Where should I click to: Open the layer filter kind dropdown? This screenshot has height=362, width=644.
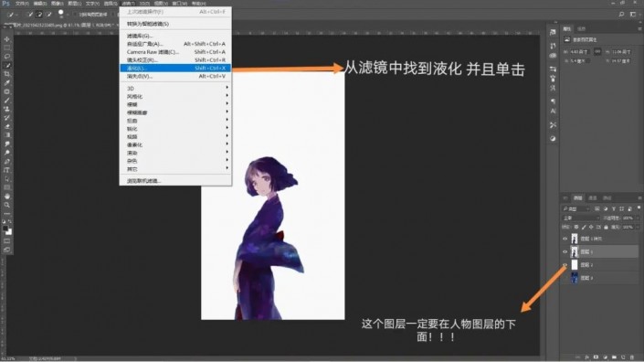pos(575,209)
